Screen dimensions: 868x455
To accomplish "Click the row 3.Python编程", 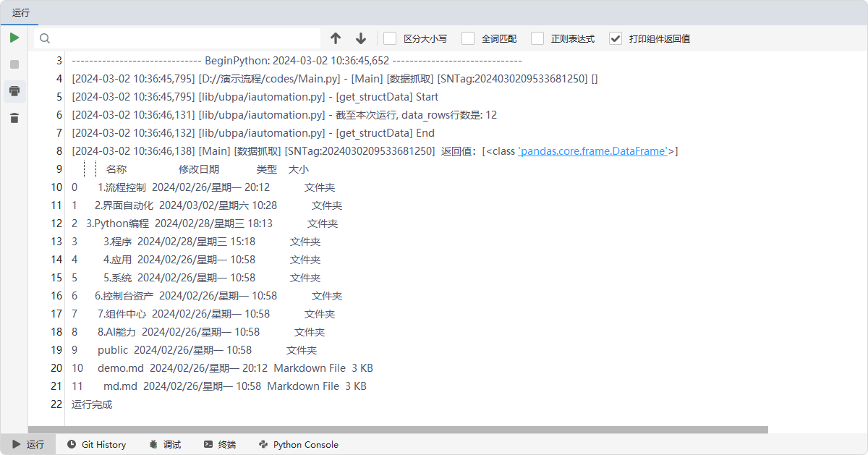I will click(205, 224).
